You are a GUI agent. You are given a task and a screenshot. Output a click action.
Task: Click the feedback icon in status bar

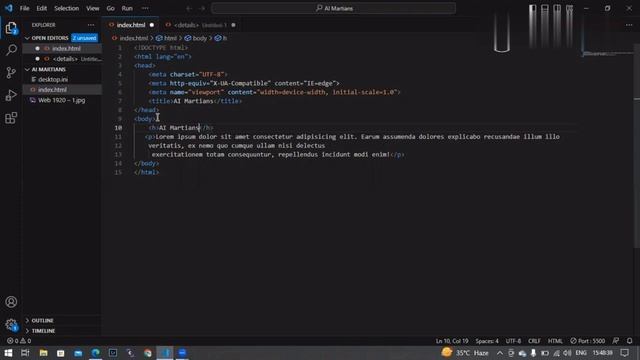pos(616,341)
